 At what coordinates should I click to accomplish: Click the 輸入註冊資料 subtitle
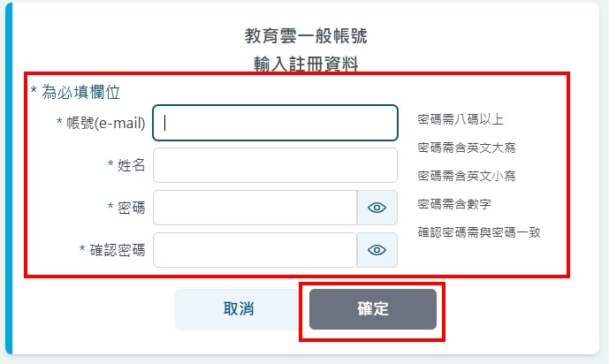[x=306, y=63]
